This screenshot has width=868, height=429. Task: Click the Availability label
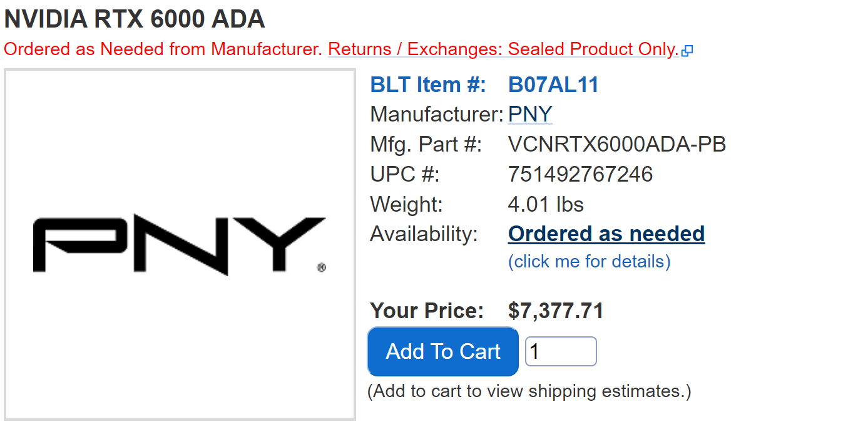[x=424, y=234]
